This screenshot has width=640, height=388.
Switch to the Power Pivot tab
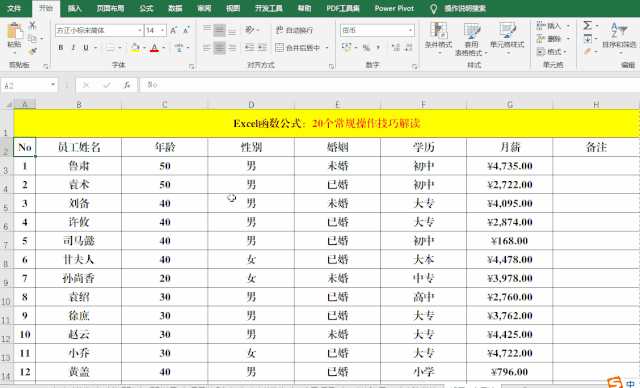[x=394, y=8]
